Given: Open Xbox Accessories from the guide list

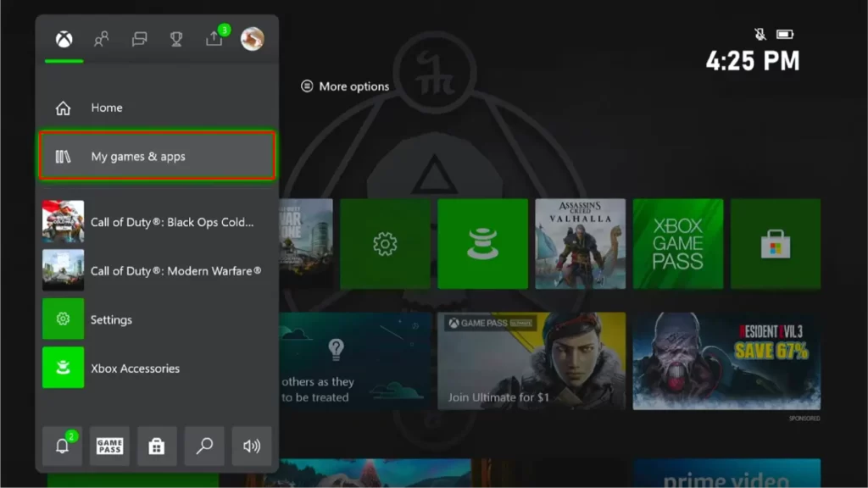Looking at the screenshot, I should click(x=157, y=368).
